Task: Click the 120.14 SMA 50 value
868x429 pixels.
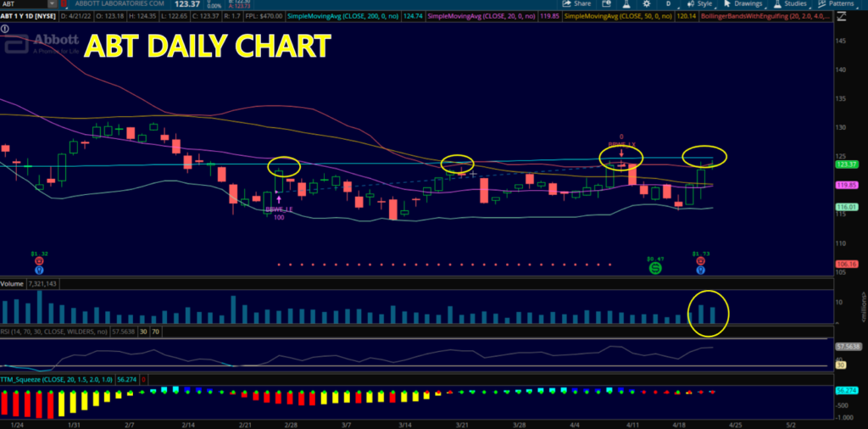Action: point(687,17)
